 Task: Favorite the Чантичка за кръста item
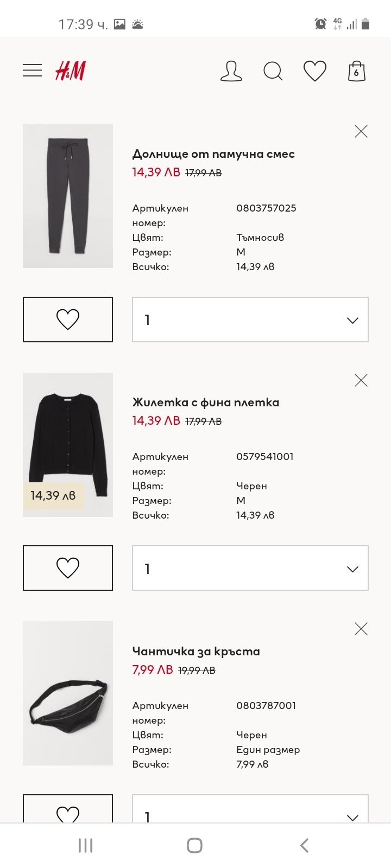[68, 811]
